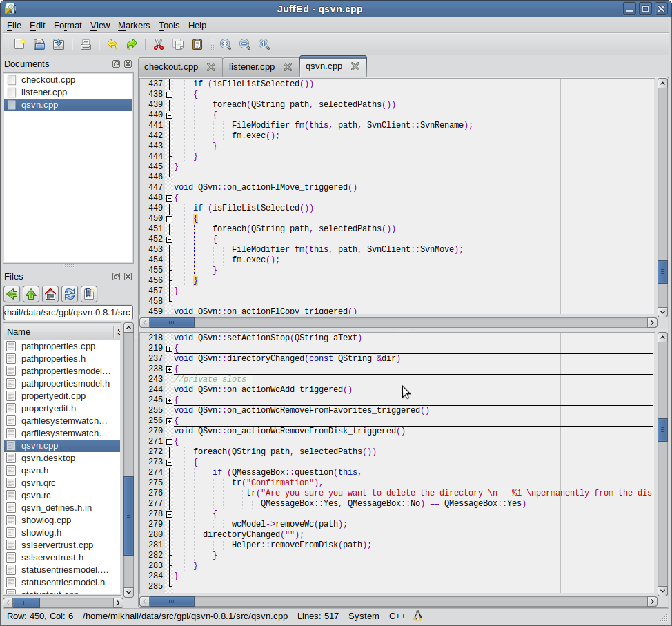Open the View menu

pyautogui.click(x=100, y=26)
